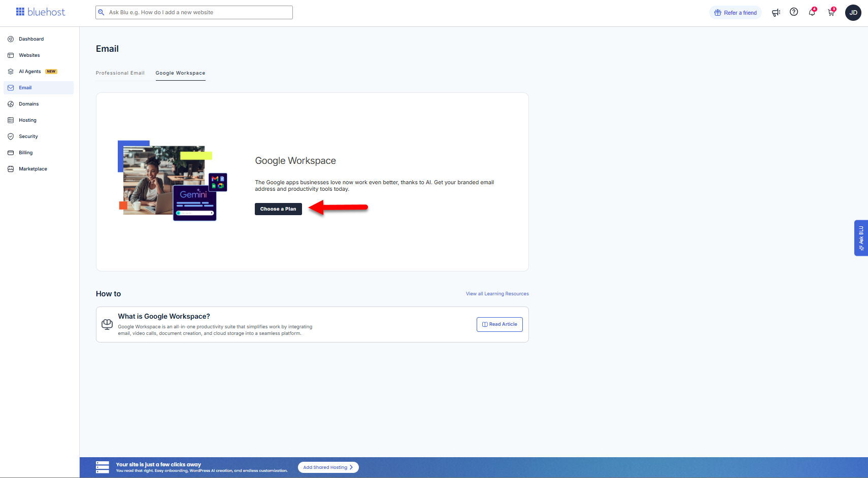This screenshot has width=868, height=478.
Task: Click Refer a friend button
Action: coord(735,13)
